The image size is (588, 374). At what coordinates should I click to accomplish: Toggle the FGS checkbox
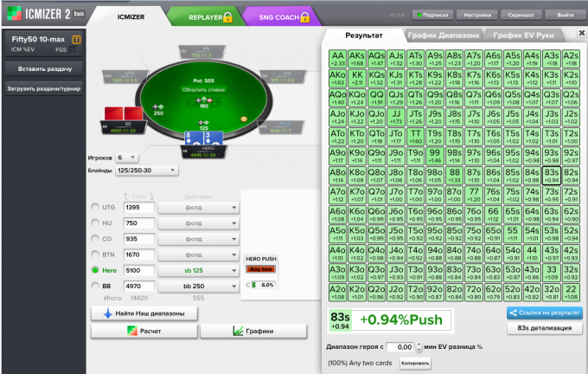click(x=73, y=49)
